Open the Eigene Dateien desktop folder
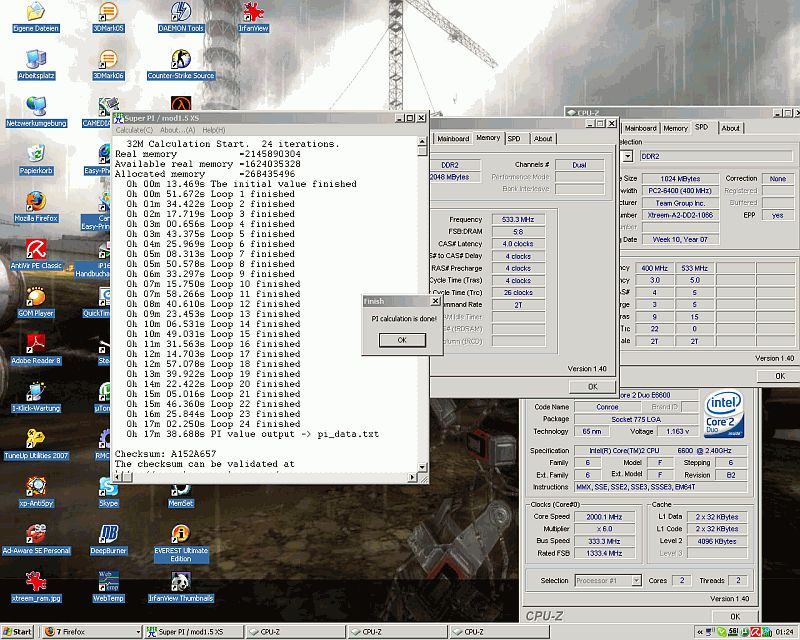The height and width of the screenshot is (640, 800). pos(36,17)
